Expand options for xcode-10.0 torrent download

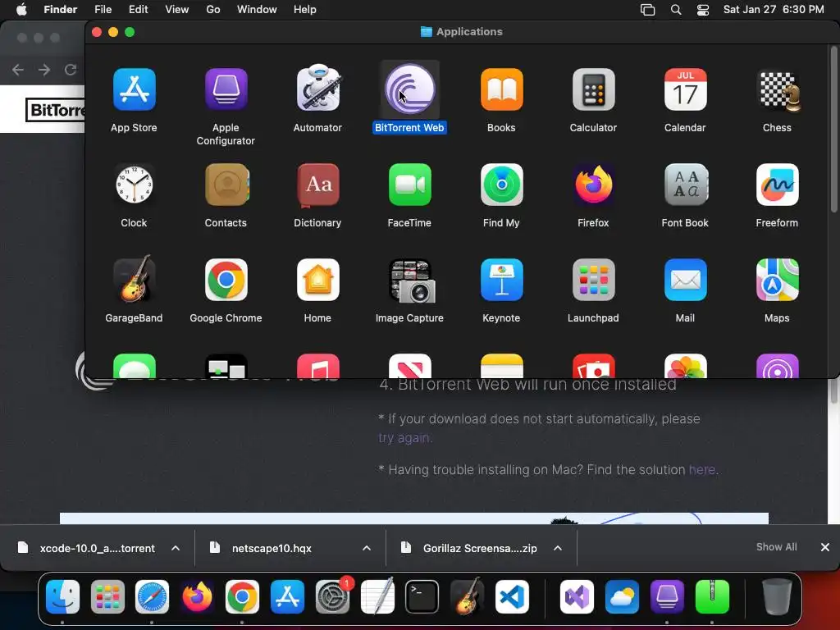click(x=176, y=548)
